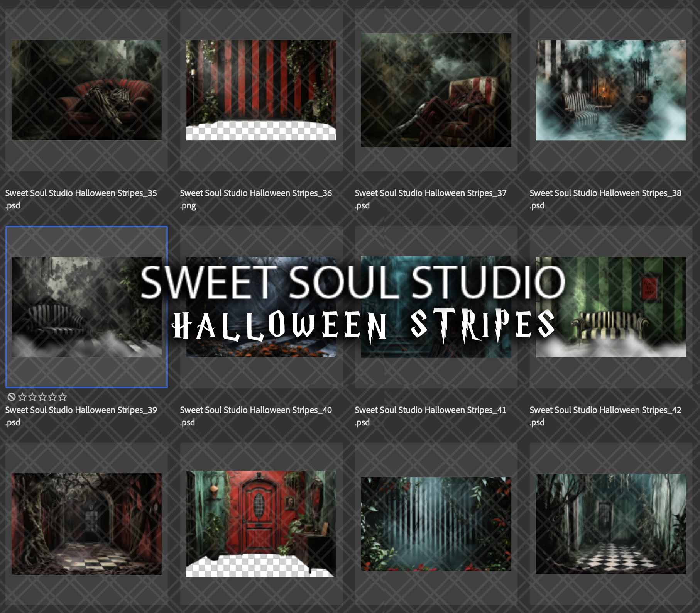Viewport: 700px width, 613px height.
Task: Select the Halloween Stripes_40 thumbnail
Action: [x=261, y=307]
